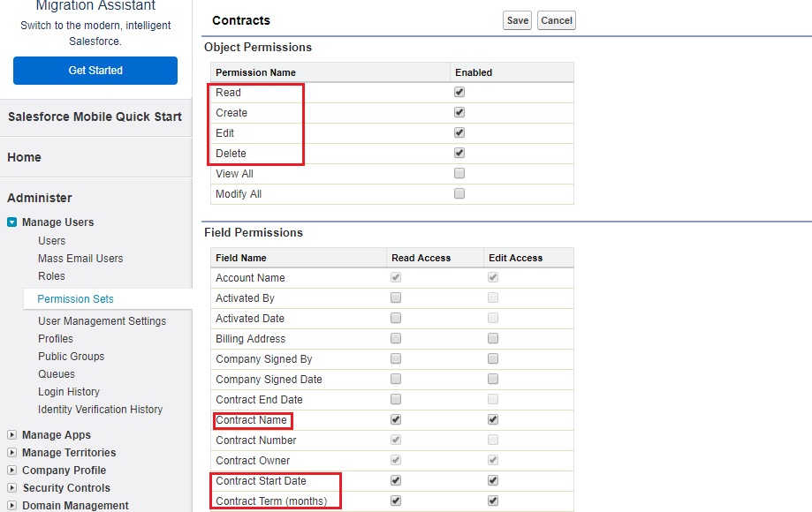Open the Home sidebar section
The height and width of the screenshot is (512, 812).
click(x=25, y=157)
